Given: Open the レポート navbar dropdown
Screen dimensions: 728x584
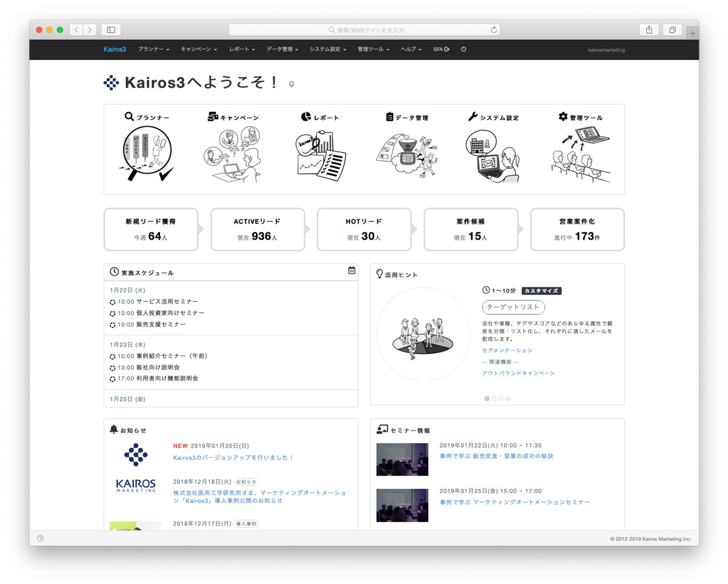Looking at the screenshot, I should (x=242, y=50).
